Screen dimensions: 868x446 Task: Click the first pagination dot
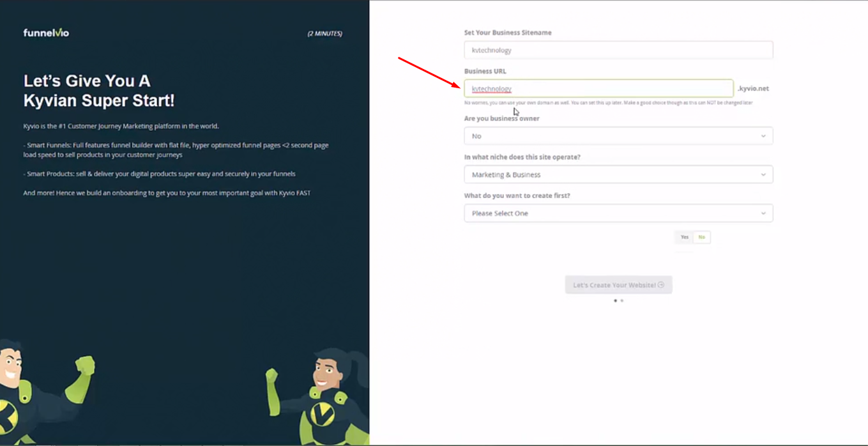[615, 300]
